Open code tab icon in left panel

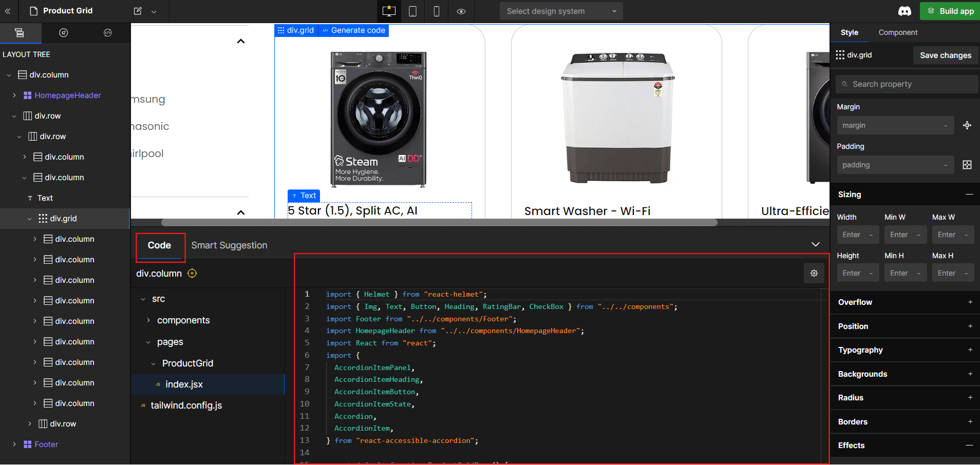pyautogui.click(x=108, y=33)
